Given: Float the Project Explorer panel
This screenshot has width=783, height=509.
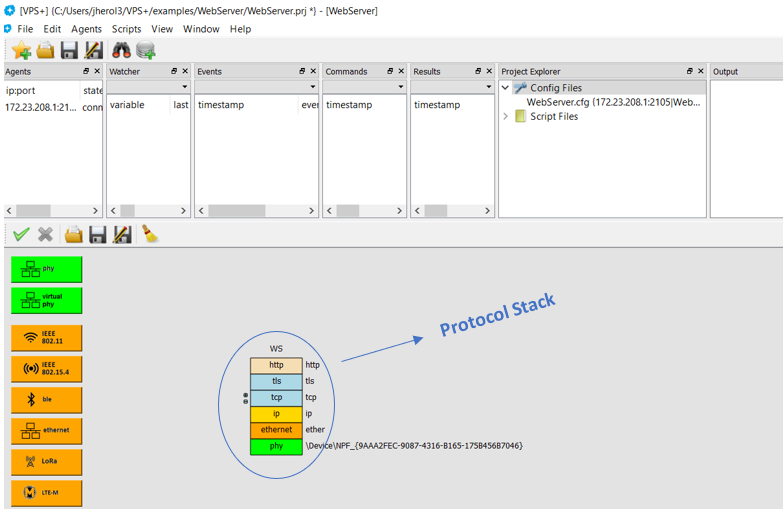Looking at the screenshot, I should point(689,72).
